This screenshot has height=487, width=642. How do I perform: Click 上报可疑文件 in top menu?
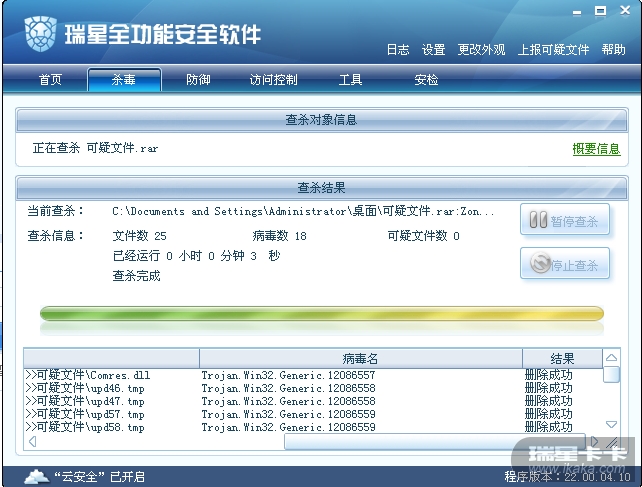553,50
